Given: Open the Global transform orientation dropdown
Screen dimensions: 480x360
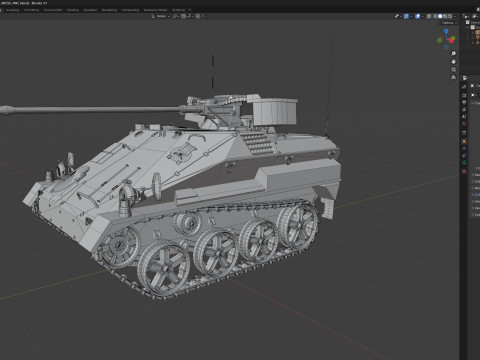Looking at the screenshot, I should pyautogui.click(x=161, y=16).
